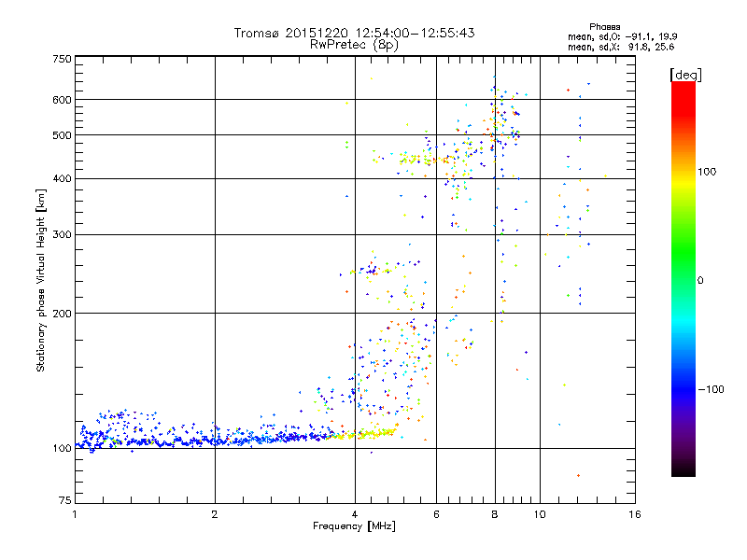Click the "[deg]" colorbar unit label

click(x=685, y=75)
